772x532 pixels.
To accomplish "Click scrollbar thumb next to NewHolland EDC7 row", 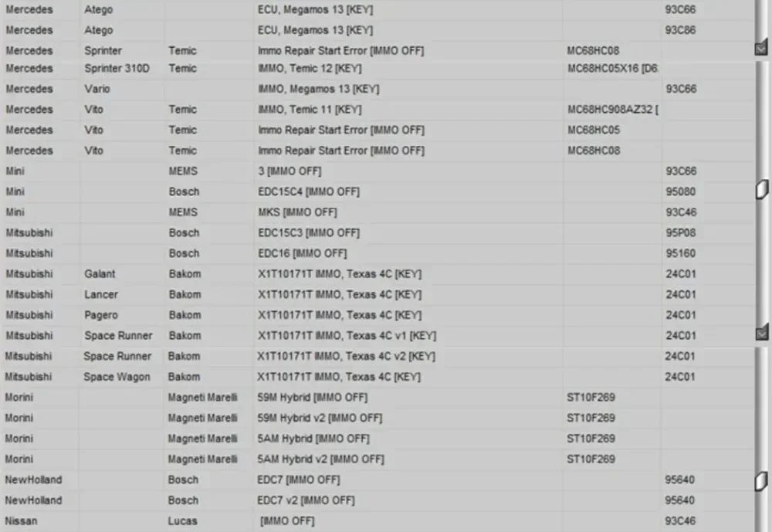I will (x=762, y=481).
